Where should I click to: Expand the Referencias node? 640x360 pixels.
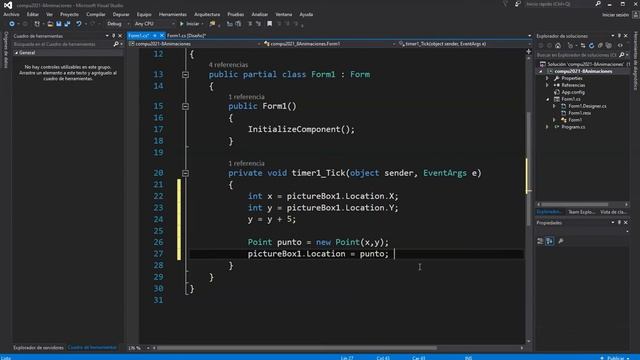click(548, 85)
